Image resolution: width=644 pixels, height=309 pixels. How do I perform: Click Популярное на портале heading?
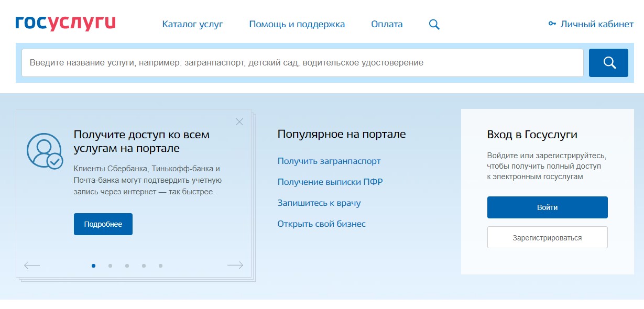342,135
